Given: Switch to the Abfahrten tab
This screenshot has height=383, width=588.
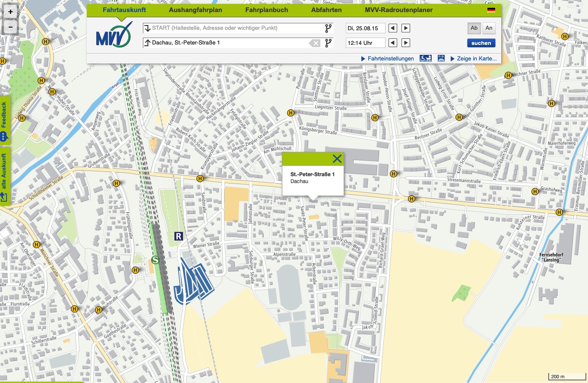Looking at the screenshot, I should [x=326, y=10].
